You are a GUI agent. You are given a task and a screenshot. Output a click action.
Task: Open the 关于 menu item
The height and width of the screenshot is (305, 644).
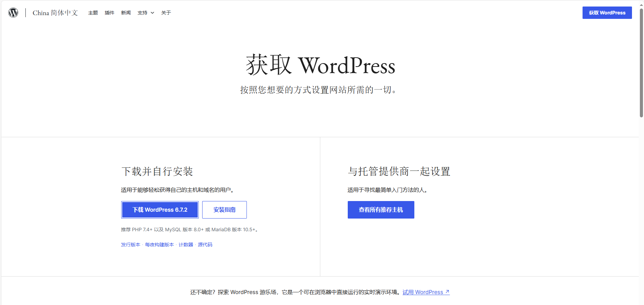point(166,13)
